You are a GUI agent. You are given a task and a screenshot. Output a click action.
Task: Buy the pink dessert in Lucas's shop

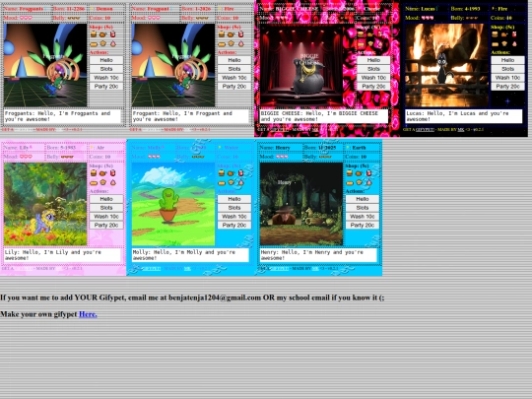pyautogui.click(x=514, y=43)
